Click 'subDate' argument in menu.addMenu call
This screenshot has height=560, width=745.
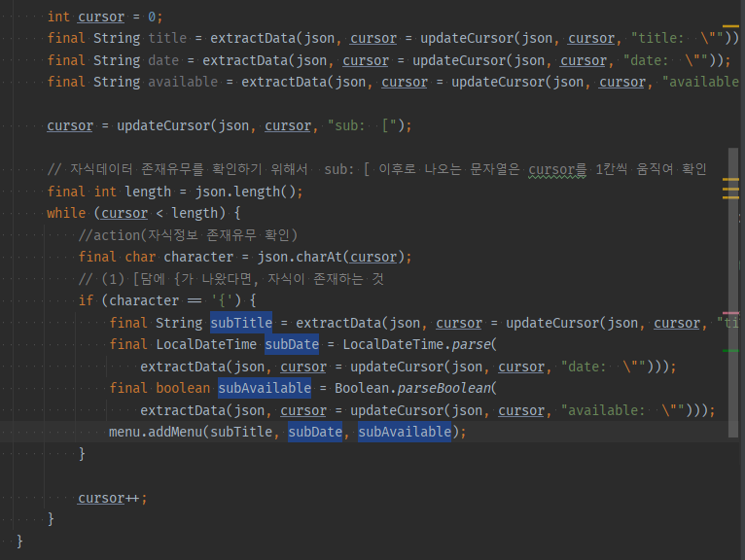coord(315,432)
